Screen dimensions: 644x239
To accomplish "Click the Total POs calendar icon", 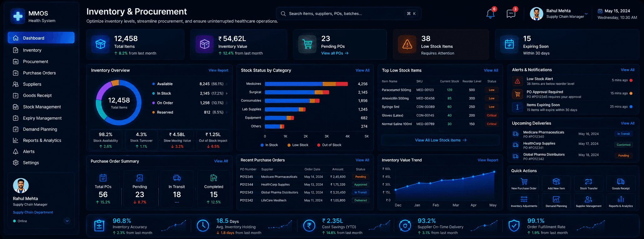I will tap(103, 178).
